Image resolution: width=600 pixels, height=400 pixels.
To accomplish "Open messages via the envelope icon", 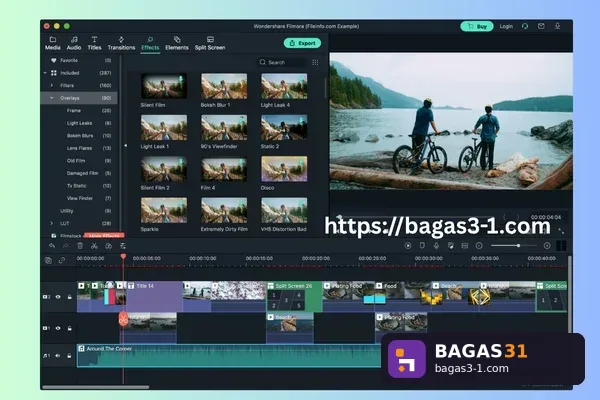I will [x=541, y=26].
